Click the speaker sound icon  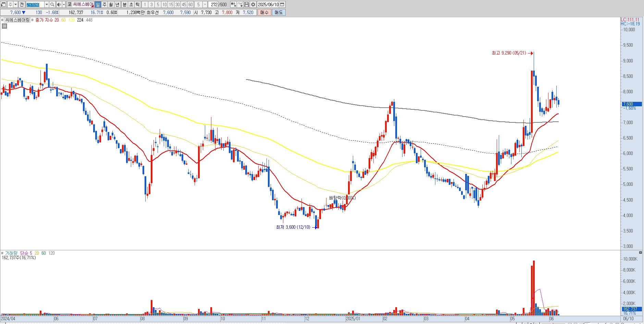click(59, 4)
